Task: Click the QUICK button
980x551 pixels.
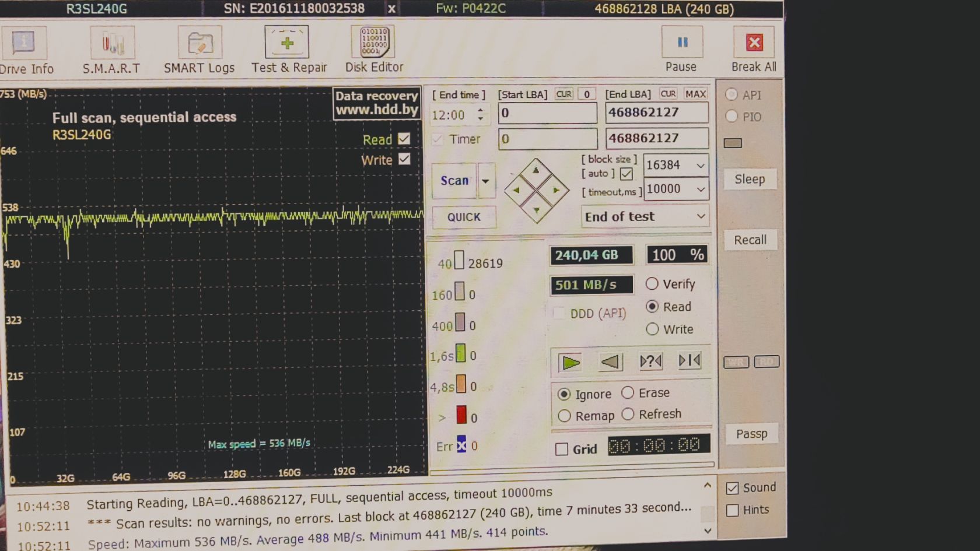Action: coord(464,217)
